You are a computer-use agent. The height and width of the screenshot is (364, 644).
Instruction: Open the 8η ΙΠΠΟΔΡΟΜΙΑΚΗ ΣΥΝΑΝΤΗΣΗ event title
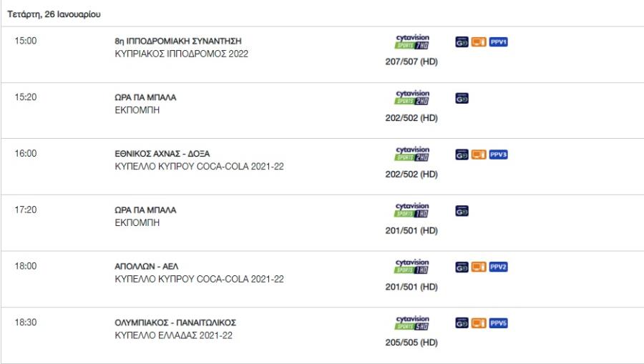pos(178,41)
